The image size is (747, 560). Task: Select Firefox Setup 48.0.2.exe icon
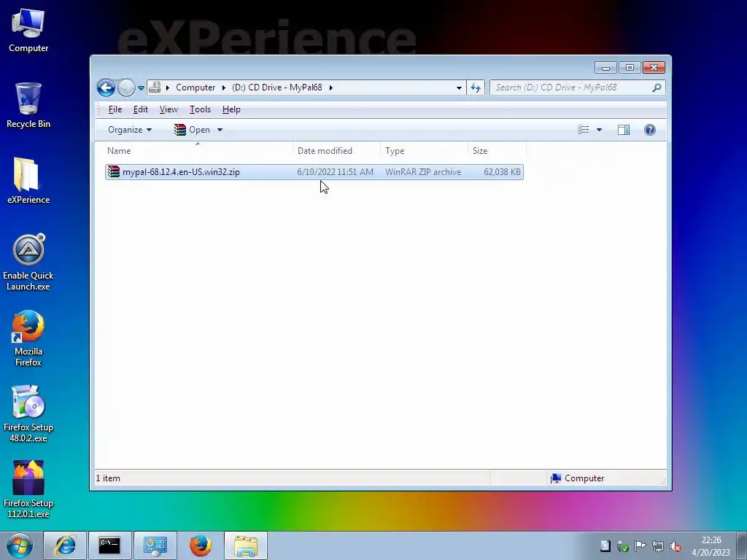(x=28, y=414)
